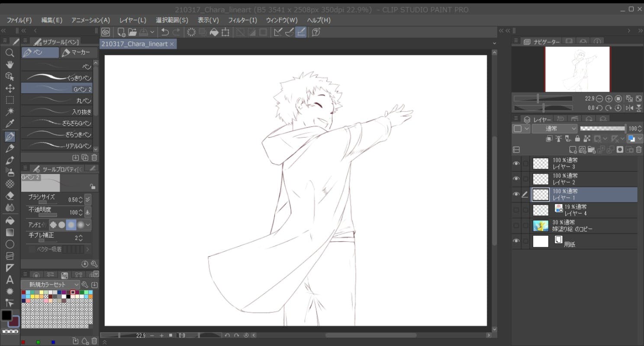Adjust the layer opacity slider
The width and height of the screenshot is (644, 346).
pos(602,128)
